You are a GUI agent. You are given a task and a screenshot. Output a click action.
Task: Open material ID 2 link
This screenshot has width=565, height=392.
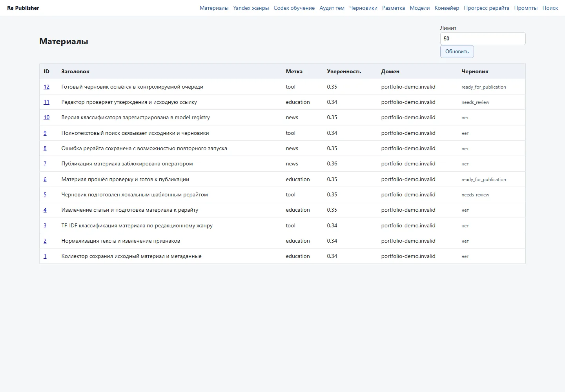pyautogui.click(x=45, y=241)
